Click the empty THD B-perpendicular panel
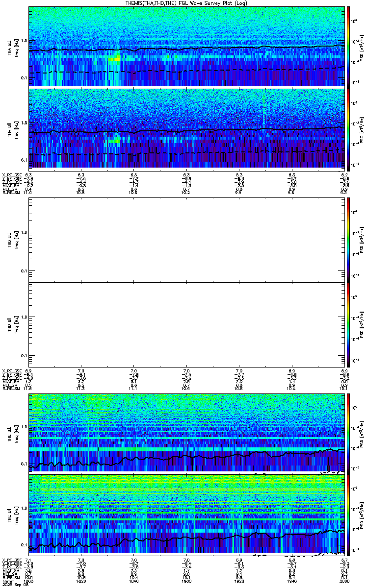 point(187,239)
